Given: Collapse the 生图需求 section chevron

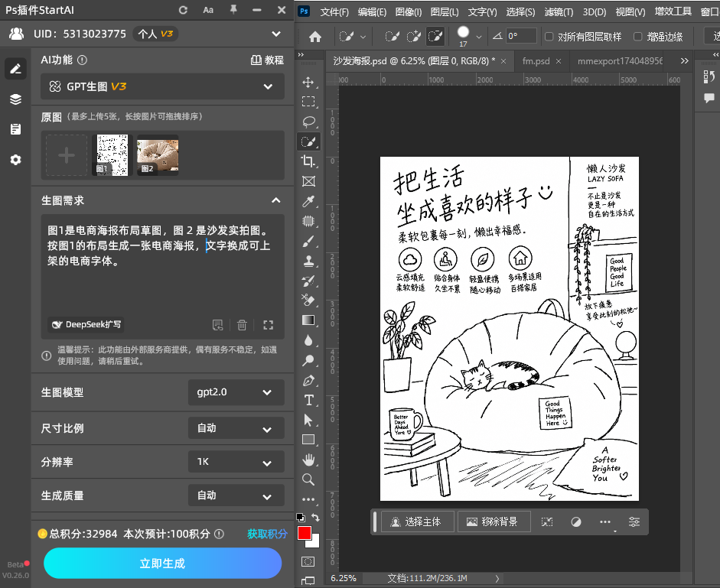Looking at the screenshot, I should coord(276,200).
